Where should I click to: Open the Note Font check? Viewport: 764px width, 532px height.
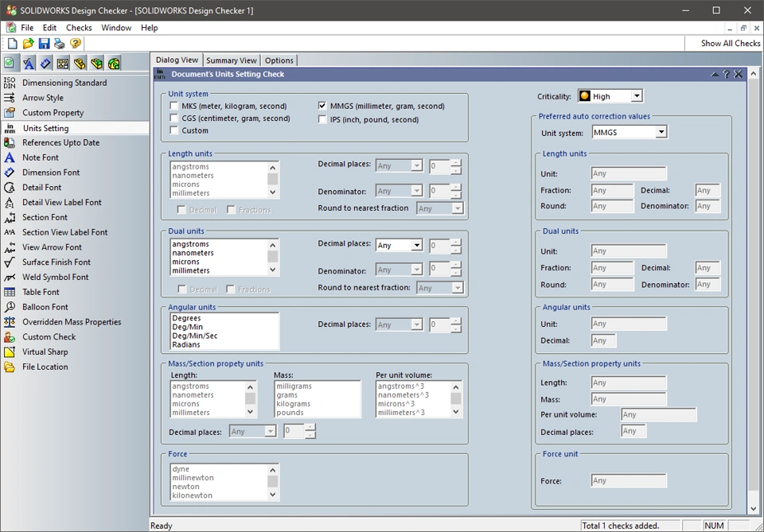[41, 157]
